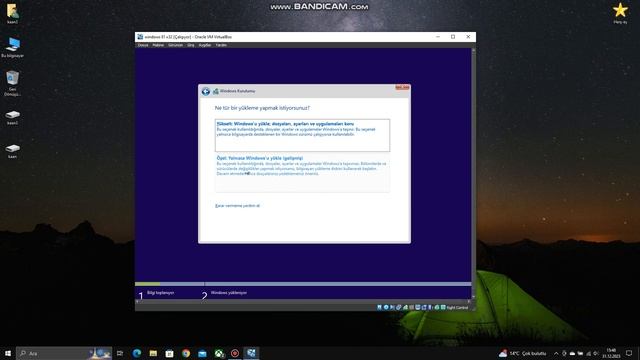The height and width of the screenshot is (360, 640).
Task: Open the Mail app from the taskbar
Action: point(202,353)
